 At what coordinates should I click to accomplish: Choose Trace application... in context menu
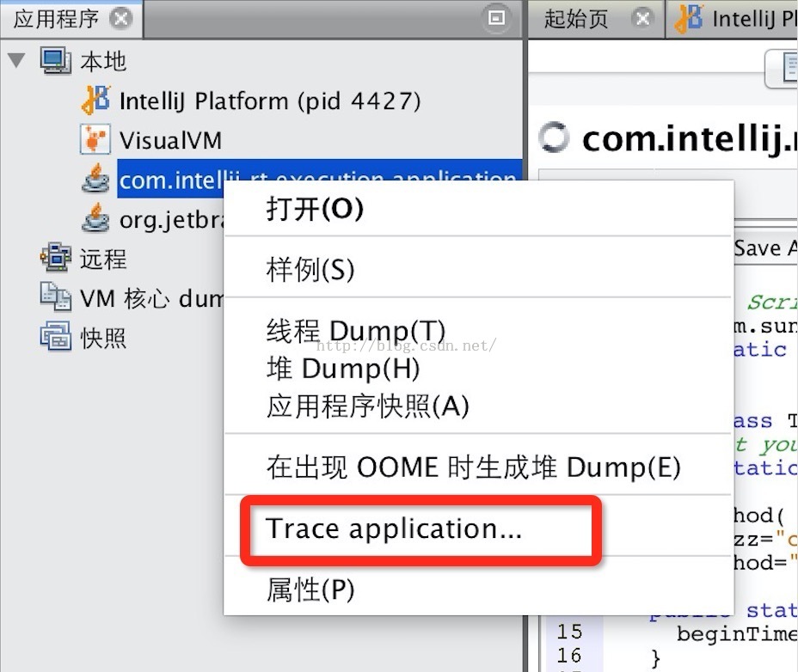(x=478, y=528)
